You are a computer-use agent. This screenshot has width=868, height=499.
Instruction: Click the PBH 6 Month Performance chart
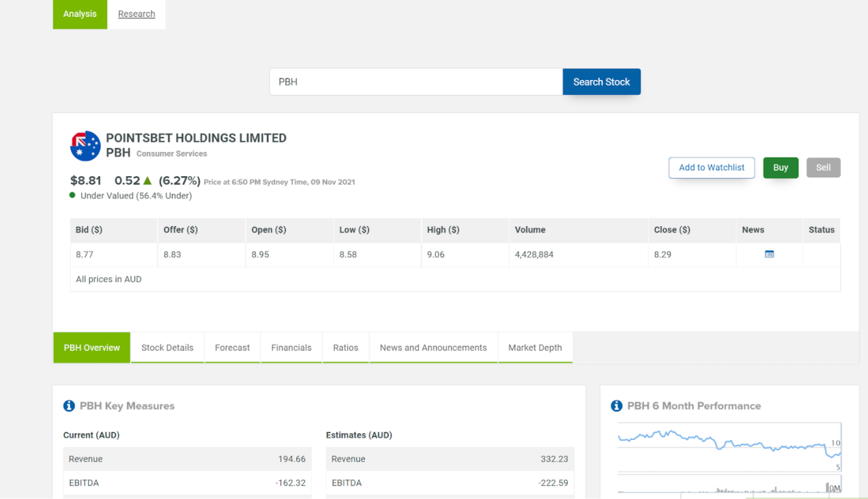point(729,458)
